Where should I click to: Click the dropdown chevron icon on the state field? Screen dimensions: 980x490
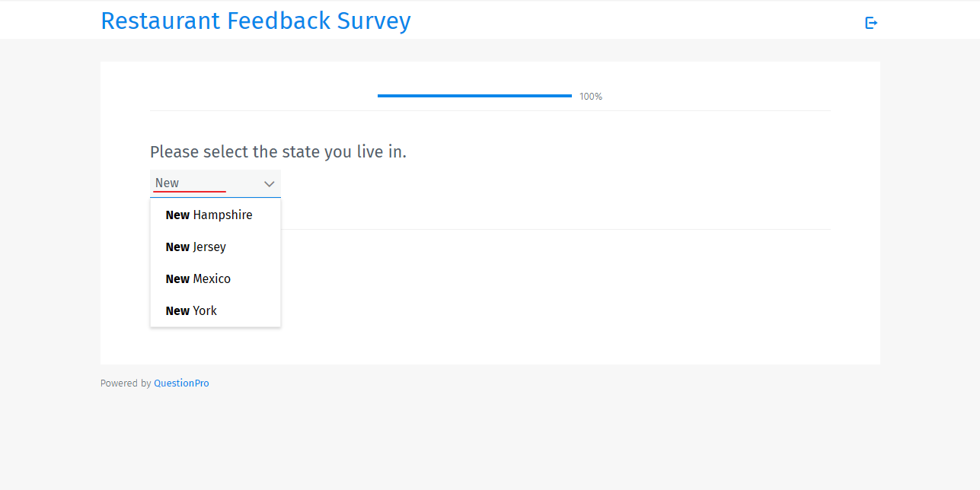point(269,183)
